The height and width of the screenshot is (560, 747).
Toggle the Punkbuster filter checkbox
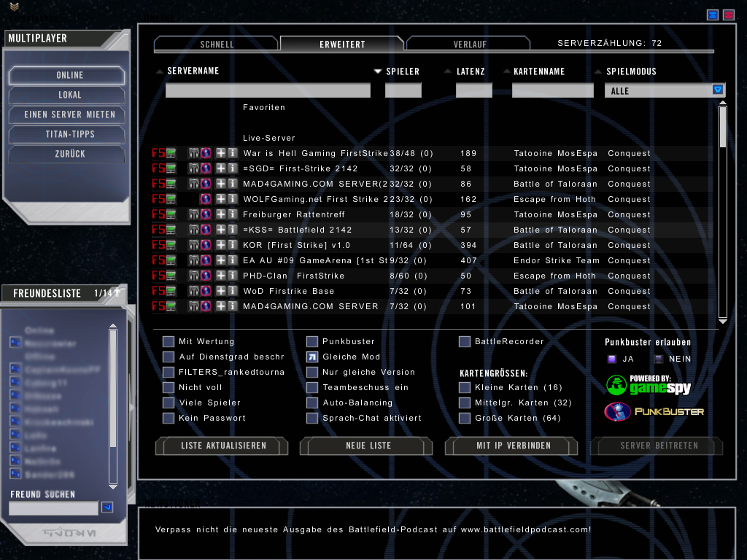pyautogui.click(x=312, y=341)
